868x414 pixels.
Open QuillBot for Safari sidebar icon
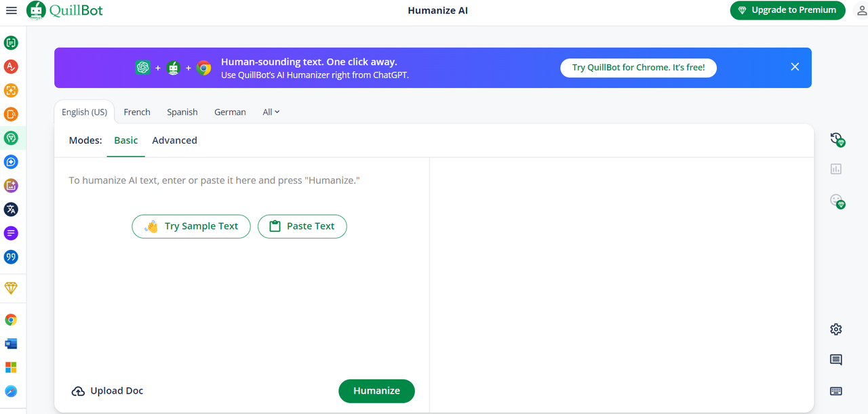pyautogui.click(x=11, y=391)
